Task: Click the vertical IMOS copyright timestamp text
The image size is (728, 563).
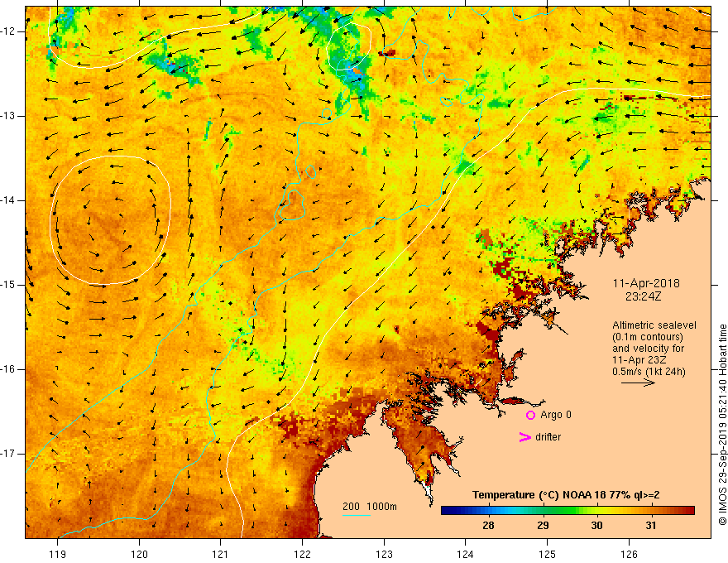Action: [x=722, y=425]
